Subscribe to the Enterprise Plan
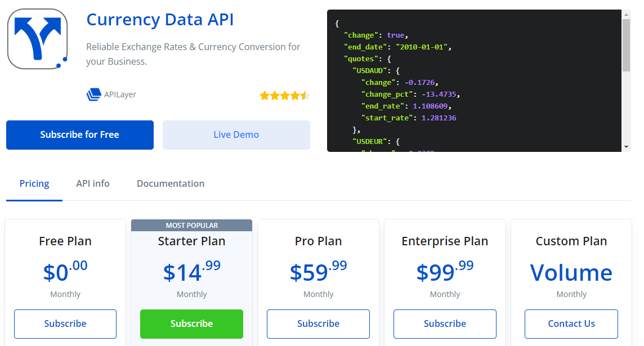 pos(445,324)
